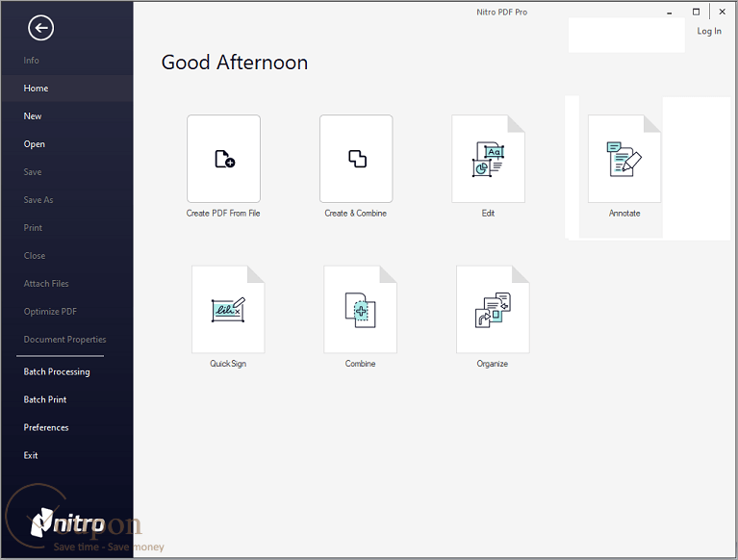Click the Organize label text
Screen dimensions: 738x560
tap(493, 364)
